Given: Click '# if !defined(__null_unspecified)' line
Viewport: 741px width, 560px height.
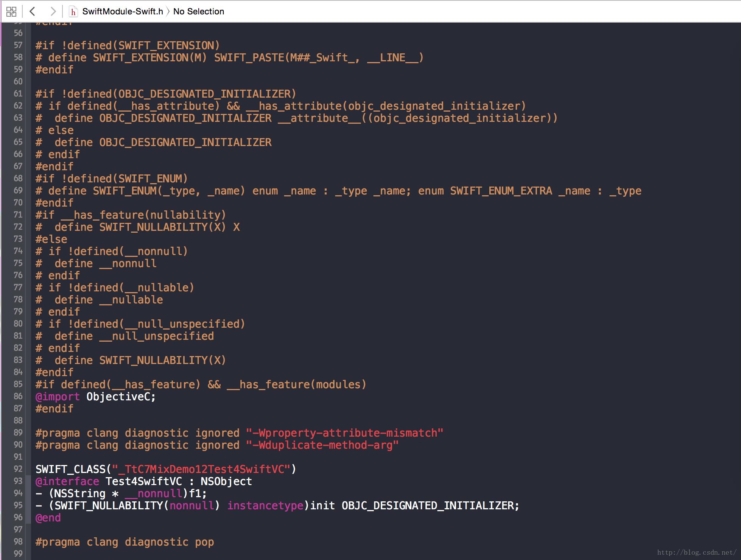Looking at the screenshot, I should coord(140,324).
